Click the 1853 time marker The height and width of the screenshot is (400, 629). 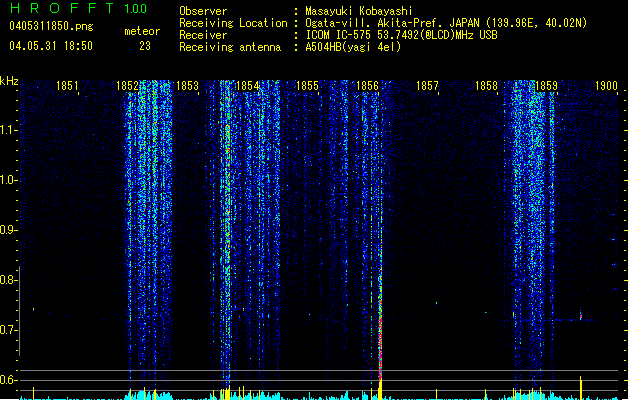click(x=187, y=85)
